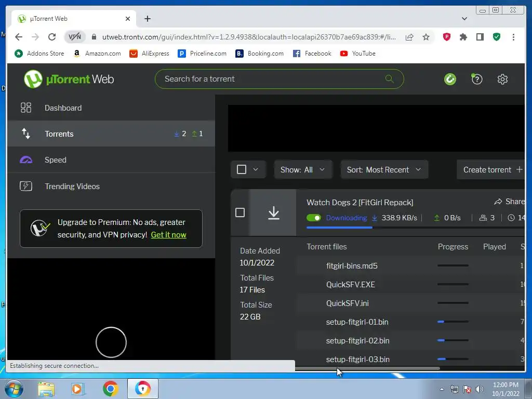532x399 pixels.
Task: Toggle the browser side panel icon
Action: point(480,37)
